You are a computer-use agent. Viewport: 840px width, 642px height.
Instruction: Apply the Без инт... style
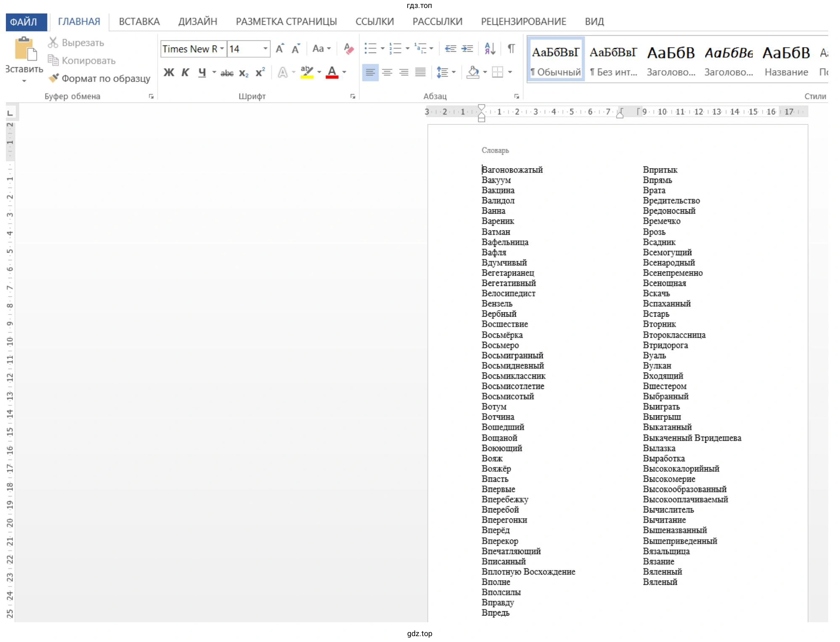613,60
